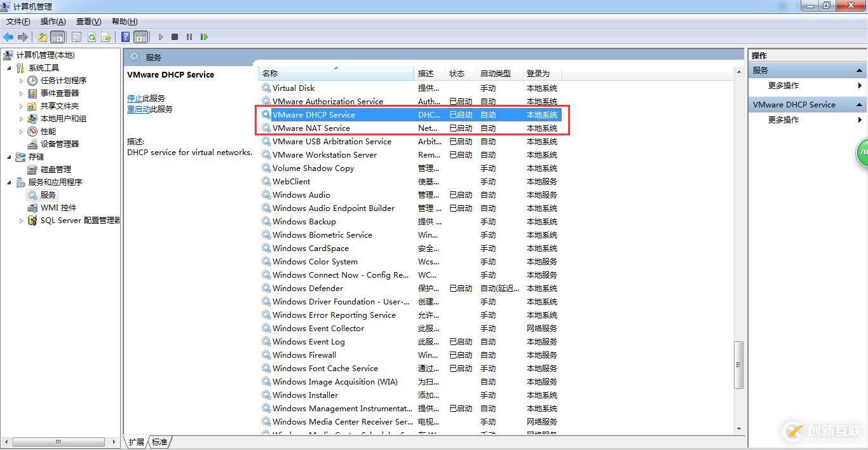
Task: Click gear icon beside WebClient
Action: [x=266, y=181]
